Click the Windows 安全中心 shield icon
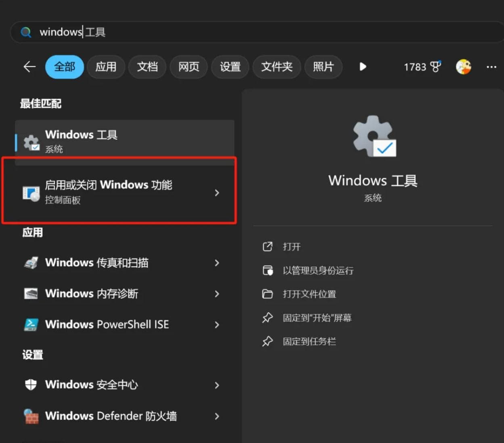Image resolution: width=504 pixels, height=443 pixels. coord(31,385)
